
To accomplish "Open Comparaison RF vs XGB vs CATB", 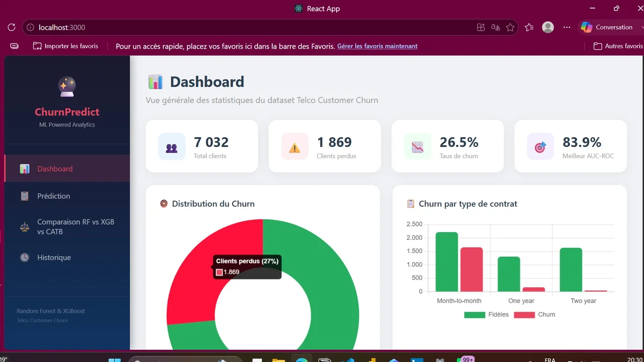I will tap(67, 227).
